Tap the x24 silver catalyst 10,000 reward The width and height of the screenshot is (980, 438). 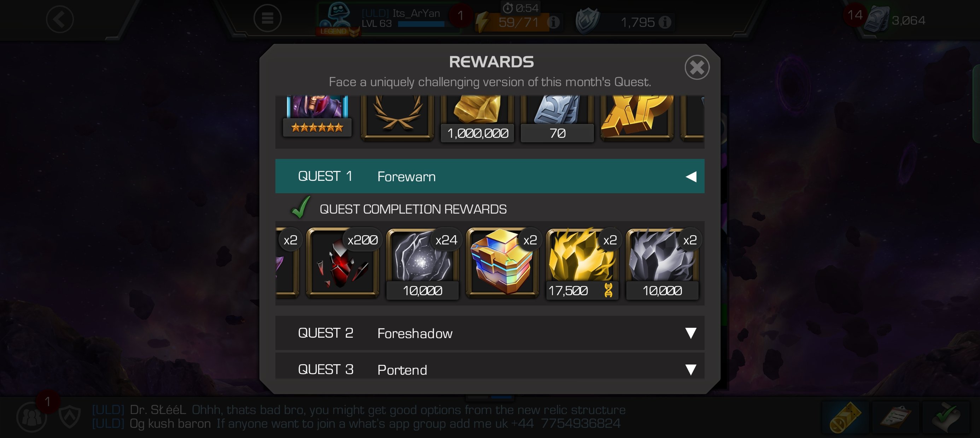[422, 264]
